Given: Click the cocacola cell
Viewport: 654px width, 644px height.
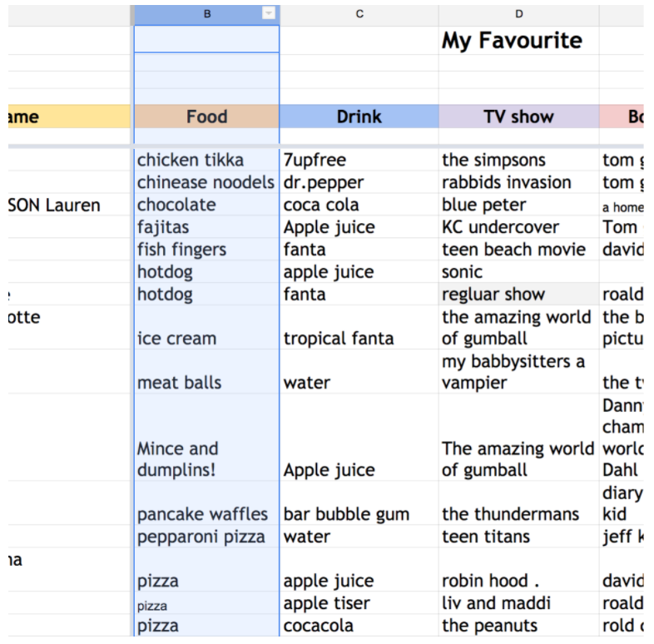Looking at the screenshot, I should pyautogui.click(x=359, y=625).
